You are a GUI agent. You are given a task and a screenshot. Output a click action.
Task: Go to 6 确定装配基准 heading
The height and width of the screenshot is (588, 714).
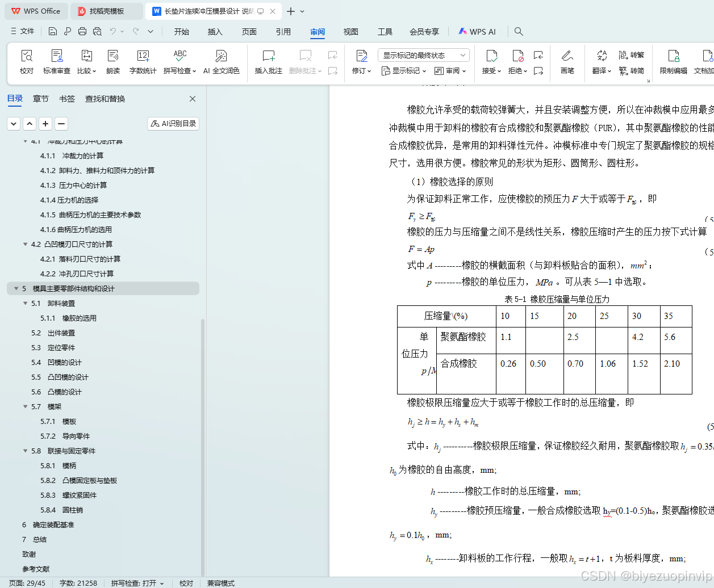(48, 524)
